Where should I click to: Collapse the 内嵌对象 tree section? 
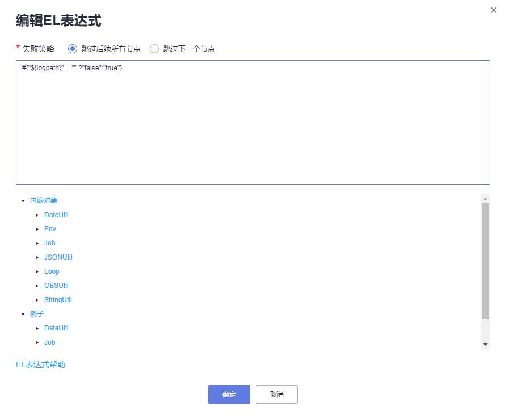click(23, 201)
